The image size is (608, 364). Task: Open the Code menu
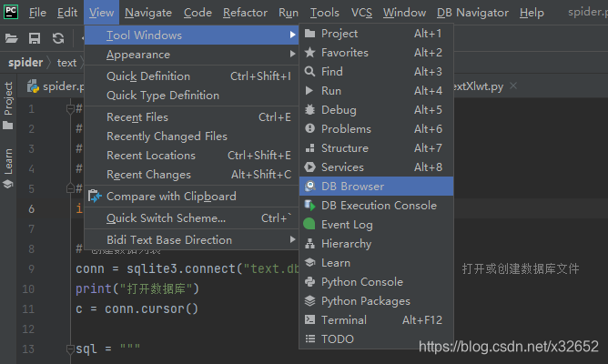(198, 13)
